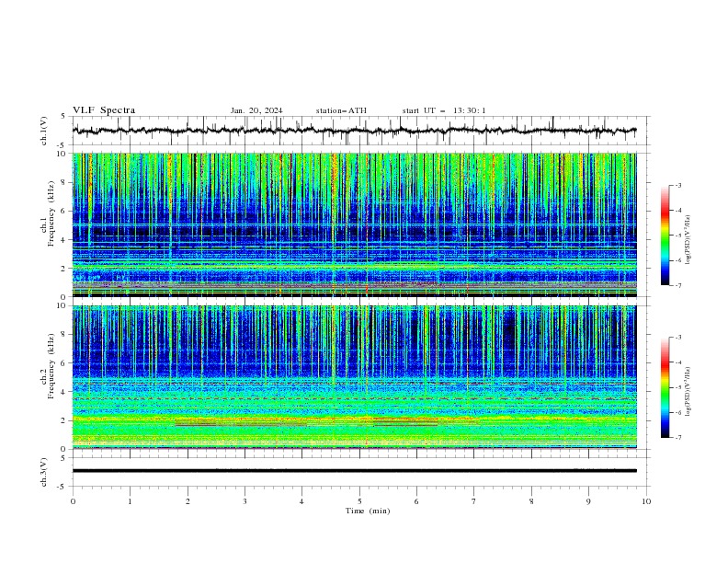This screenshot has width=728, height=563.
Task: Click the "-4" label on ch.2 color bar
Action: 678,362
